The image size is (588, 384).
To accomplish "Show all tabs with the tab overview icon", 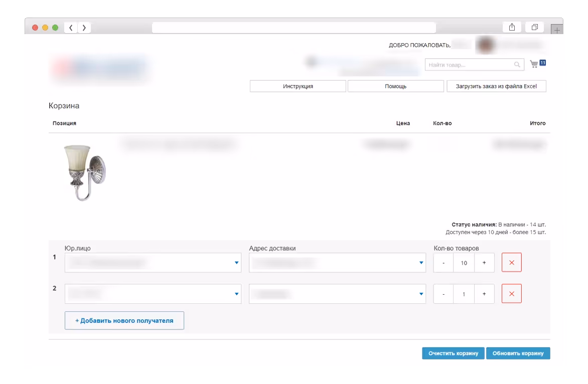I will pyautogui.click(x=535, y=28).
